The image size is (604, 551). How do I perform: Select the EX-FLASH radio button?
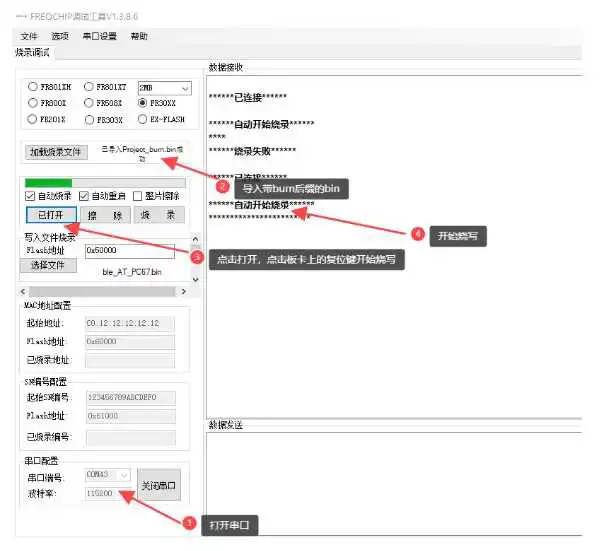coord(142,119)
